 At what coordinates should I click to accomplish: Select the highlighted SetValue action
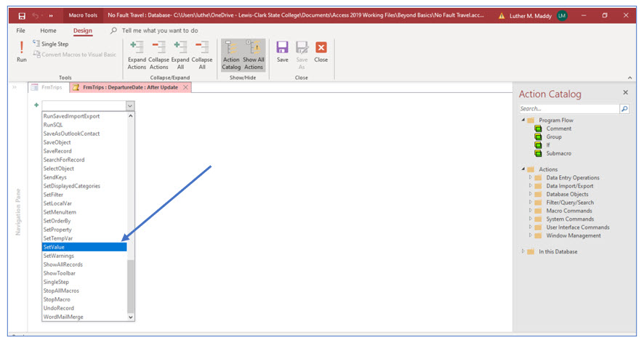click(84, 247)
